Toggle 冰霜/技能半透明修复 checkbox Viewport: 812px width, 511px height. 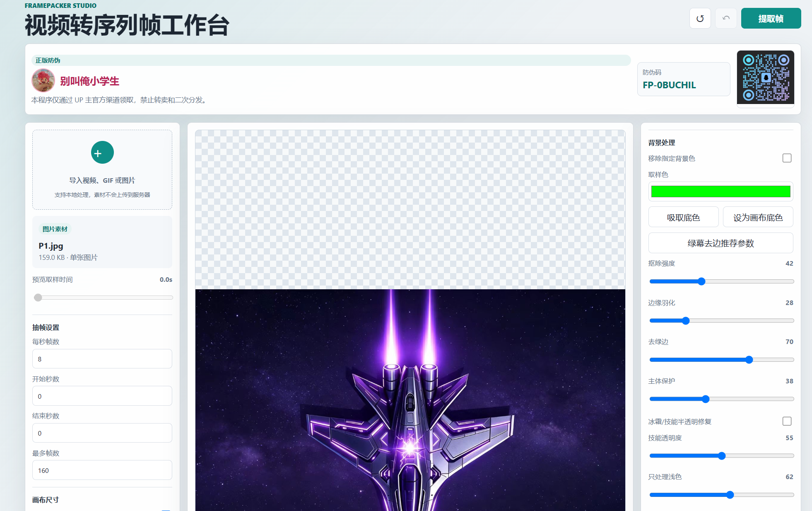tap(787, 421)
